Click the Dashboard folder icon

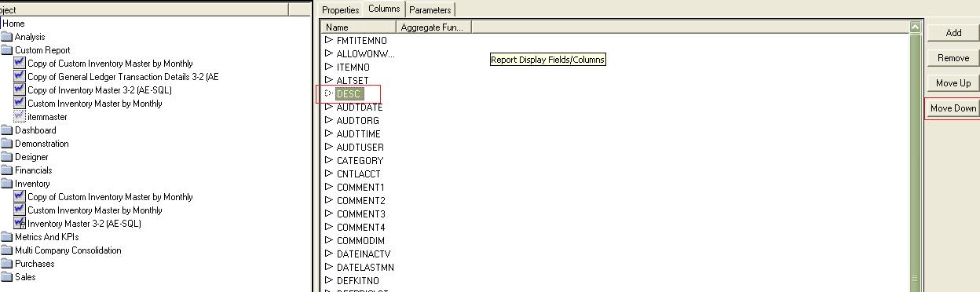[7, 130]
